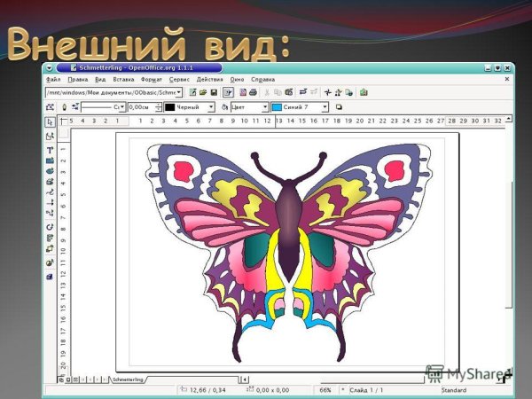Viewport: 532px width, 399px height.
Task: Toggle the Navigator star icon
Action: pyautogui.click(x=327, y=92)
